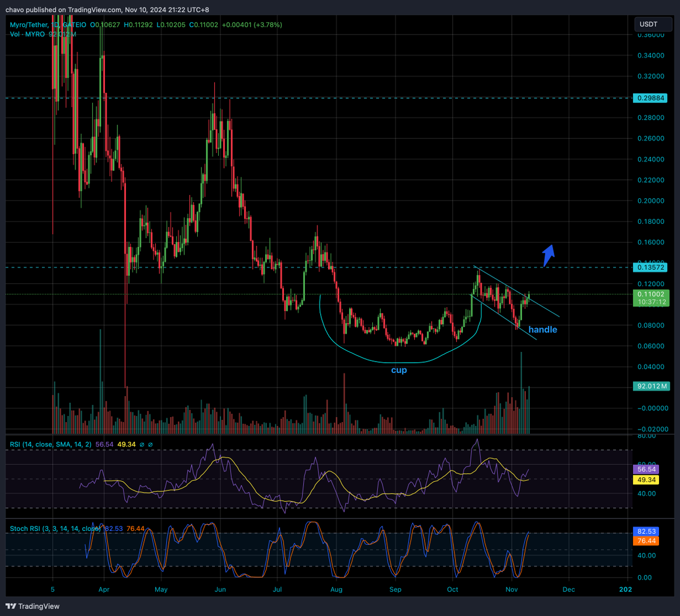Click the 92.012M volume axis label
Viewport: 680px width, 616px height.
pos(651,386)
